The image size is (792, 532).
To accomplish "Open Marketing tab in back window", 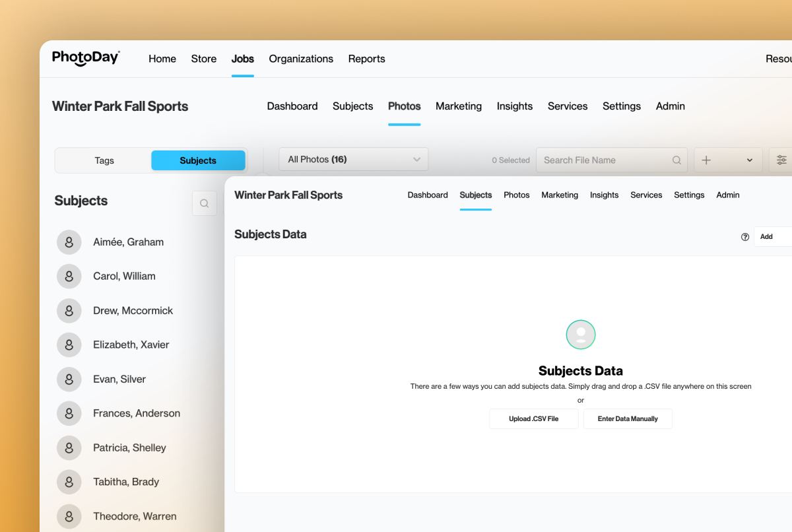I will coord(459,106).
